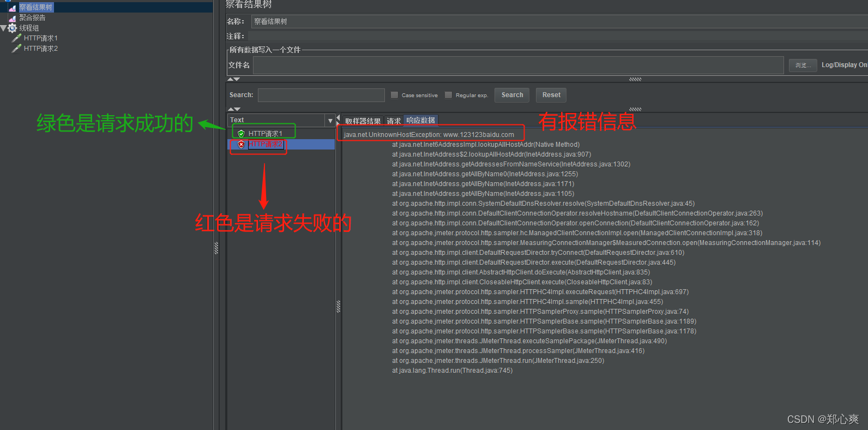
Task: Switch to the 请求 tab
Action: [x=394, y=121]
